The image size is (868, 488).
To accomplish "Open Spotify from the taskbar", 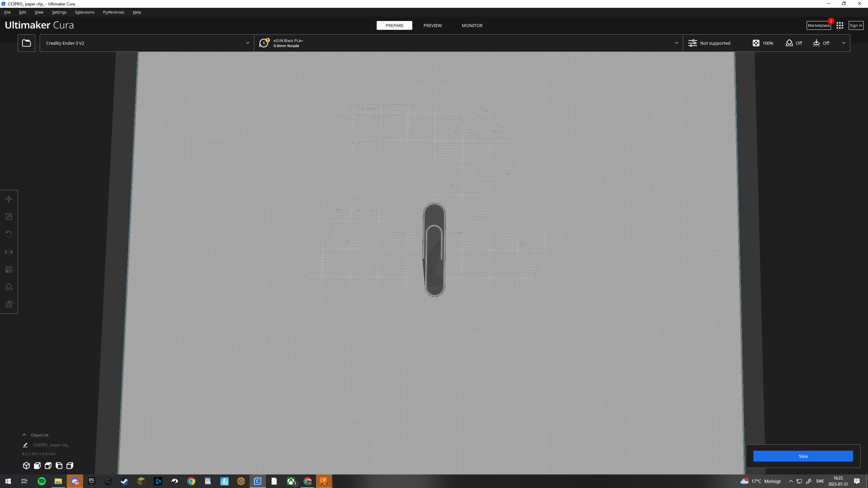I will (42, 481).
